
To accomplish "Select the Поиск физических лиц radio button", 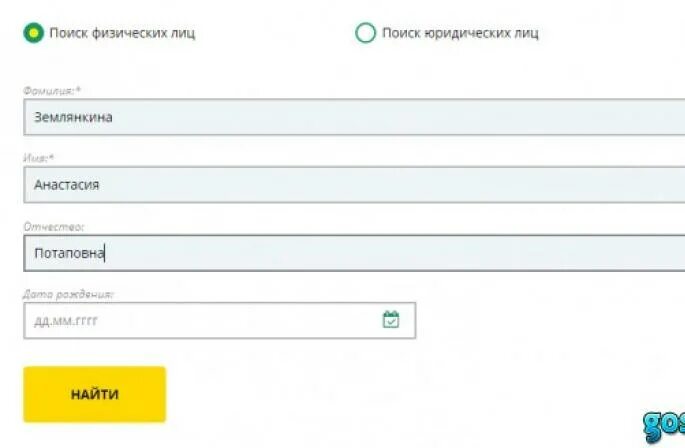I will pos(34,33).
